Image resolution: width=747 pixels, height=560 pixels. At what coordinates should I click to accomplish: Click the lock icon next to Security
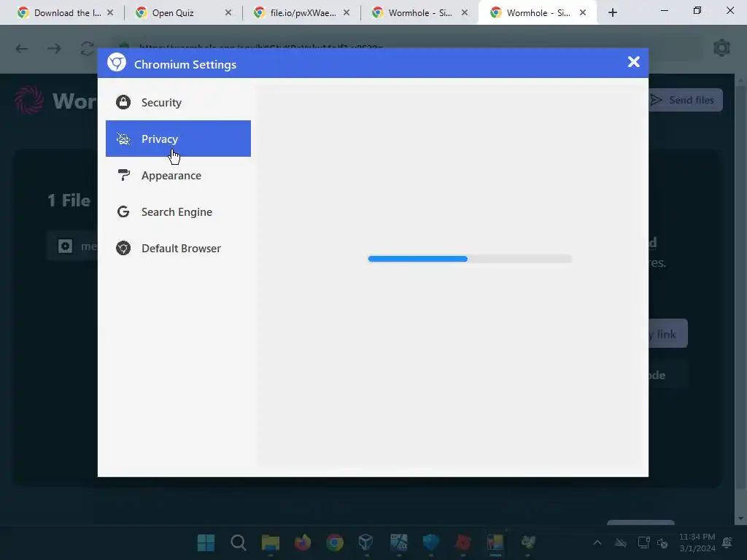(123, 102)
